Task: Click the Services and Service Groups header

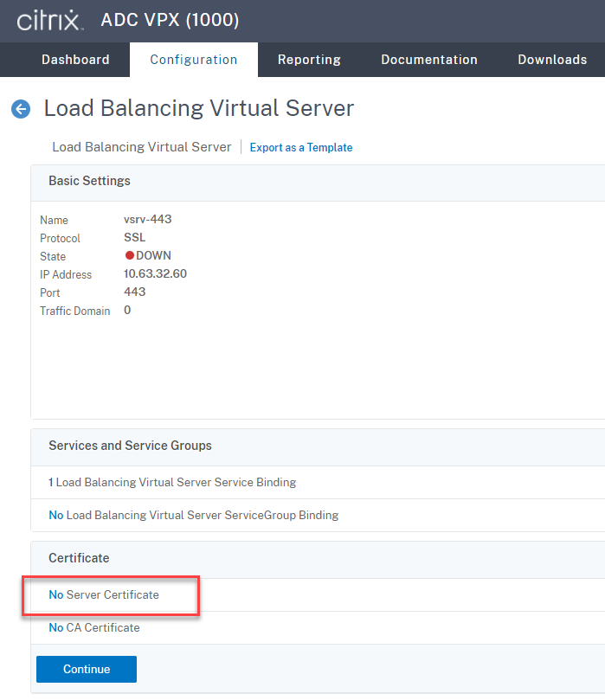Action: (x=130, y=446)
